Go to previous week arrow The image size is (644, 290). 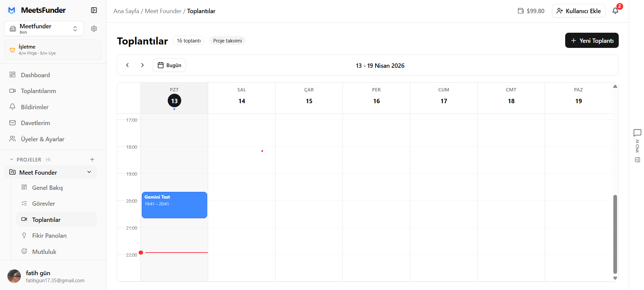click(x=127, y=65)
